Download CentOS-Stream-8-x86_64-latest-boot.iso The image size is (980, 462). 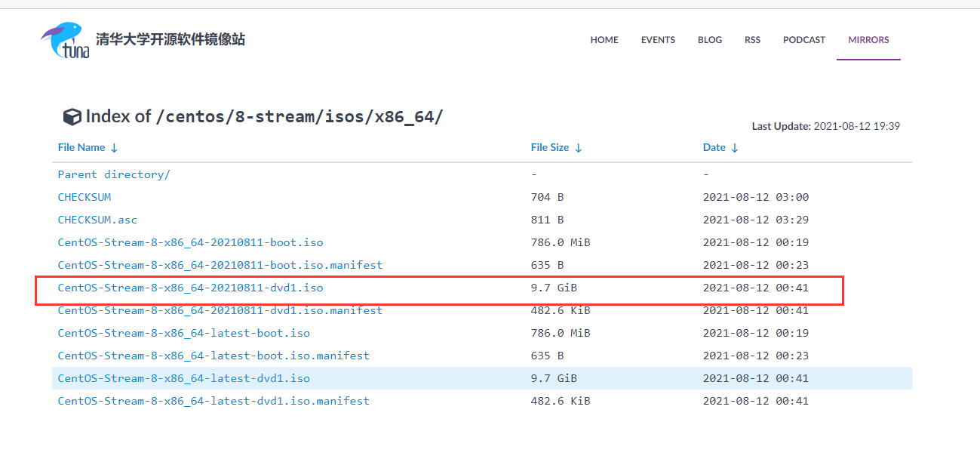tap(184, 333)
